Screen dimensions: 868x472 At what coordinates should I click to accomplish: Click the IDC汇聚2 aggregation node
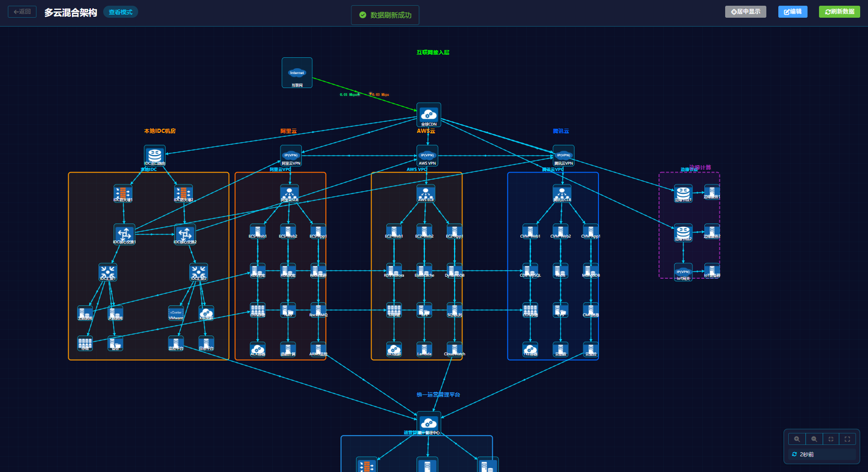(199, 272)
